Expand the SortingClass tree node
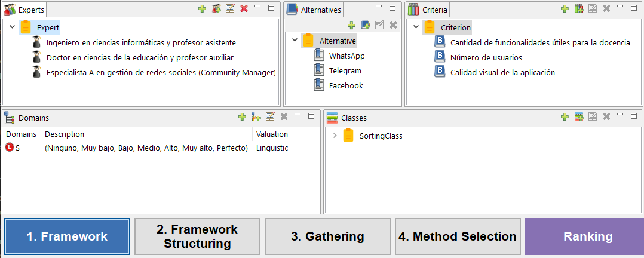Screen dimensions: 644x258 (x=335, y=136)
